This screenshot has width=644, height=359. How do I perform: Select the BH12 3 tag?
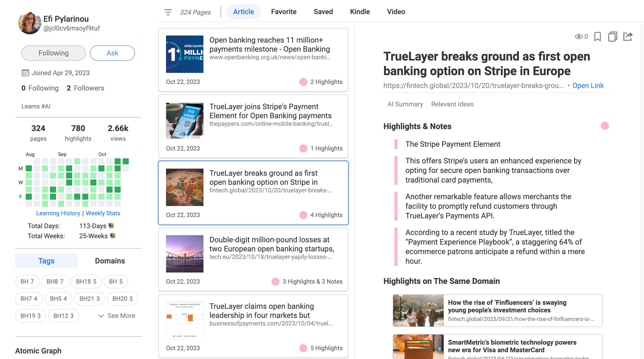point(64,316)
